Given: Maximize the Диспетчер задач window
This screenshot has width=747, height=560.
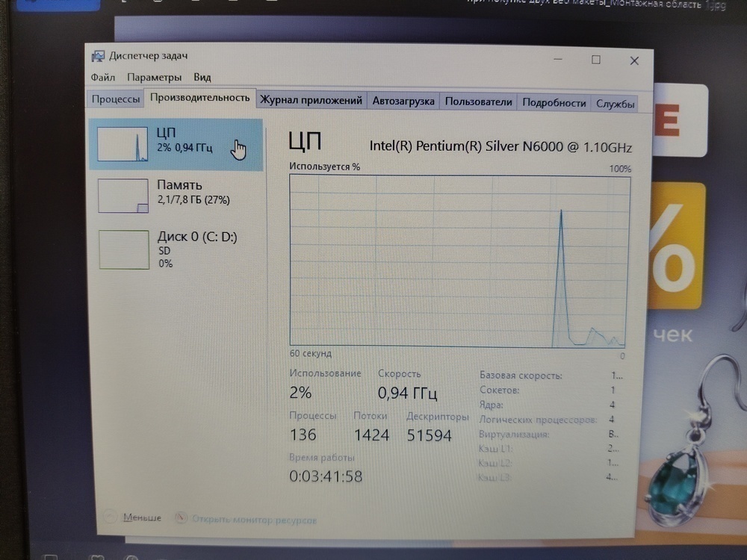Looking at the screenshot, I should [x=596, y=60].
